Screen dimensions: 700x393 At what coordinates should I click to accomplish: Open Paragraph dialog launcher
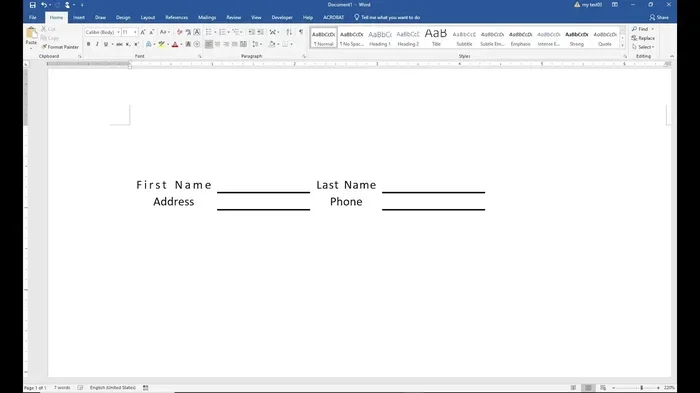click(x=304, y=57)
